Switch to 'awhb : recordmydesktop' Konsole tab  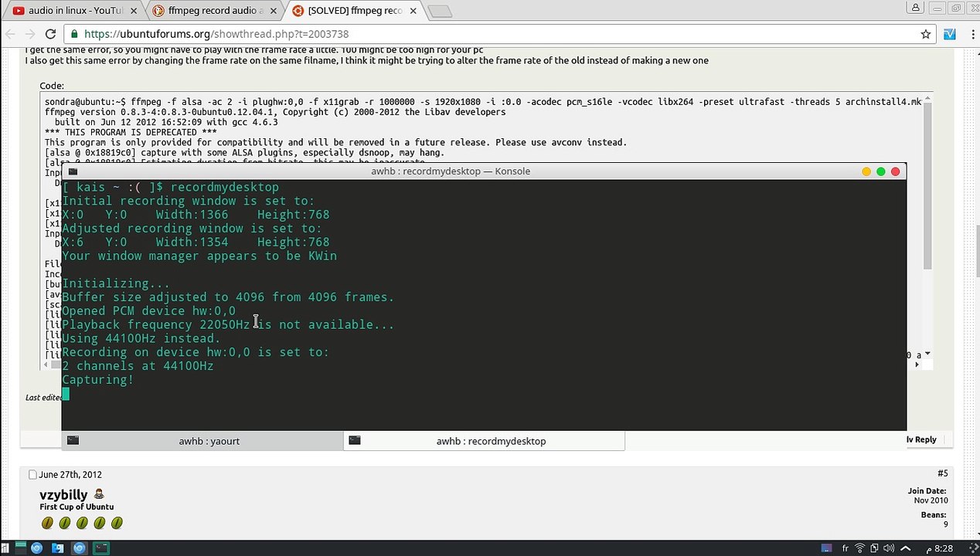point(484,441)
